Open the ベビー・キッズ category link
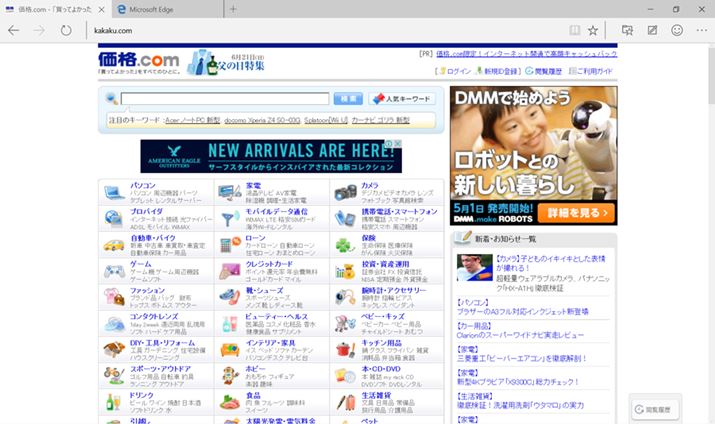 click(383, 316)
